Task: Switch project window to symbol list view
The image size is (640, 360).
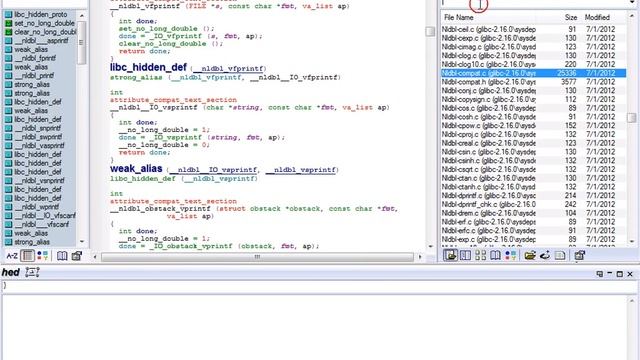Action: click(x=465, y=256)
